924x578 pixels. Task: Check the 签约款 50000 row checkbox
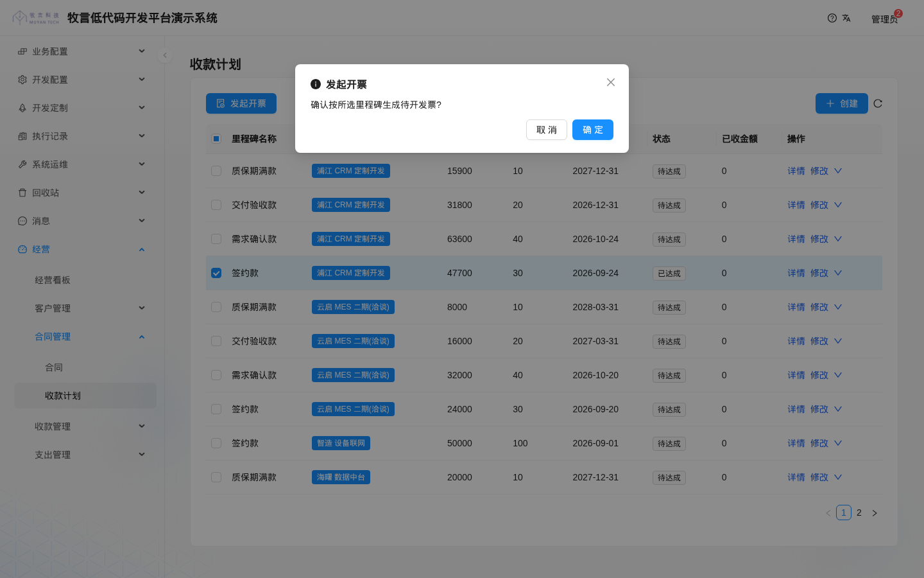click(216, 443)
